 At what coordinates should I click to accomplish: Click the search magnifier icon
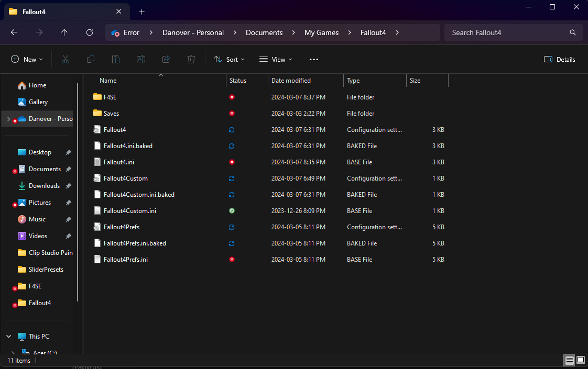(573, 32)
